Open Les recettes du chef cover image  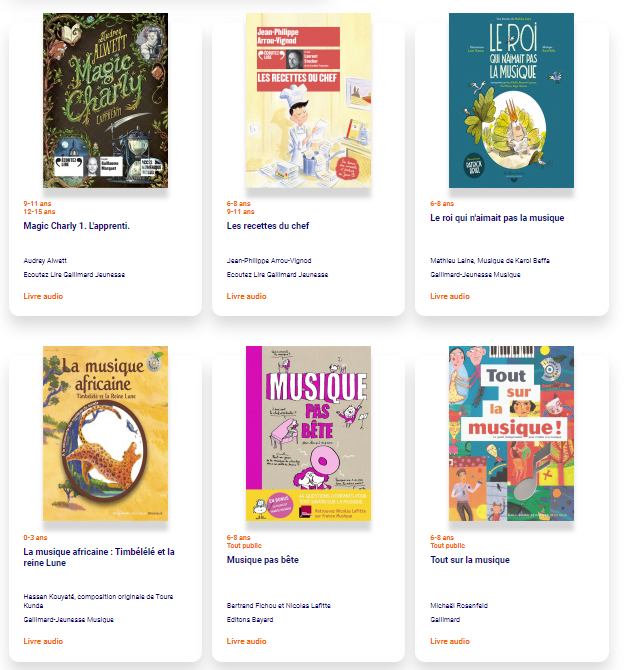(x=308, y=100)
